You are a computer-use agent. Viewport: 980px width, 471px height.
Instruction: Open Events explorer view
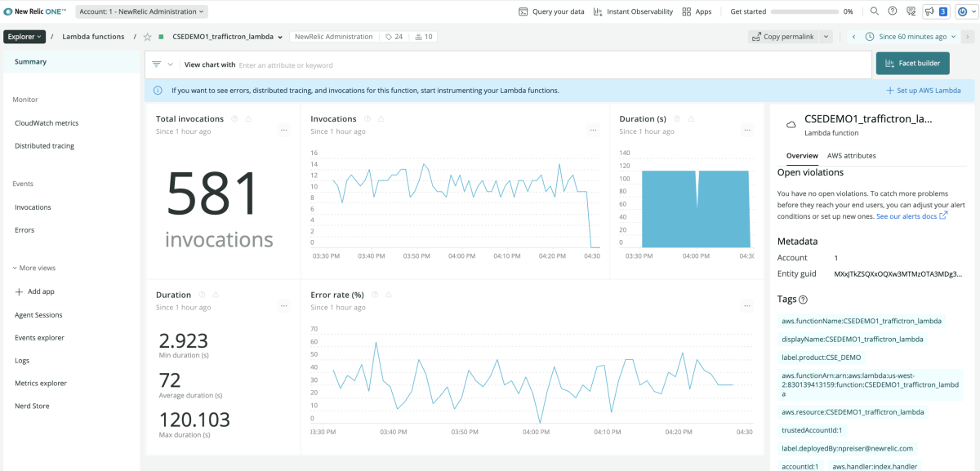(x=39, y=338)
